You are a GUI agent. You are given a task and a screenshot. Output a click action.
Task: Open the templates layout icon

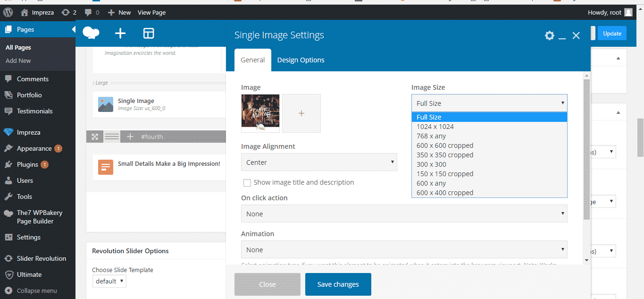[x=149, y=33]
